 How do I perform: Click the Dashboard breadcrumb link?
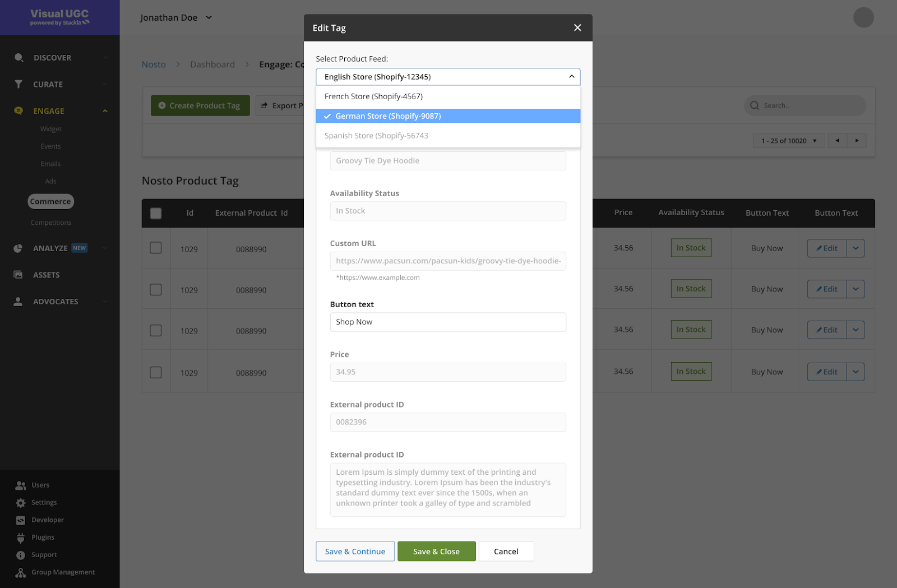click(x=212, y=64)
